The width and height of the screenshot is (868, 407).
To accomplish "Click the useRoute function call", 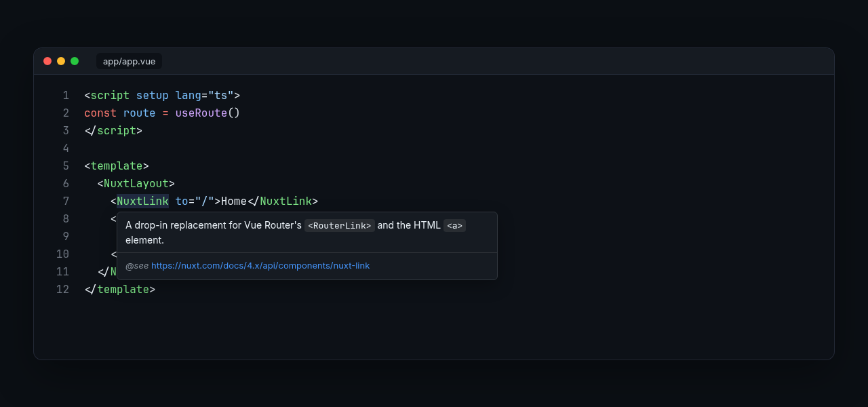I will pos(201,113).
